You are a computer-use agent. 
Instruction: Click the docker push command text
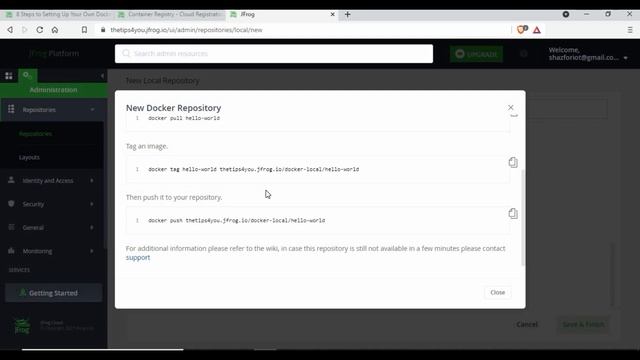[x=237, y=220]
